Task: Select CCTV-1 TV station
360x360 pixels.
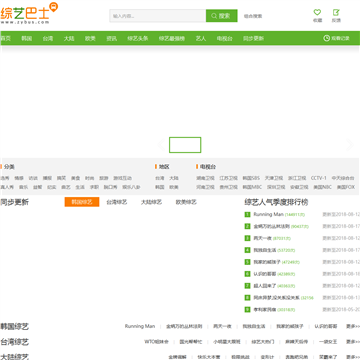Action: point(319,178)
